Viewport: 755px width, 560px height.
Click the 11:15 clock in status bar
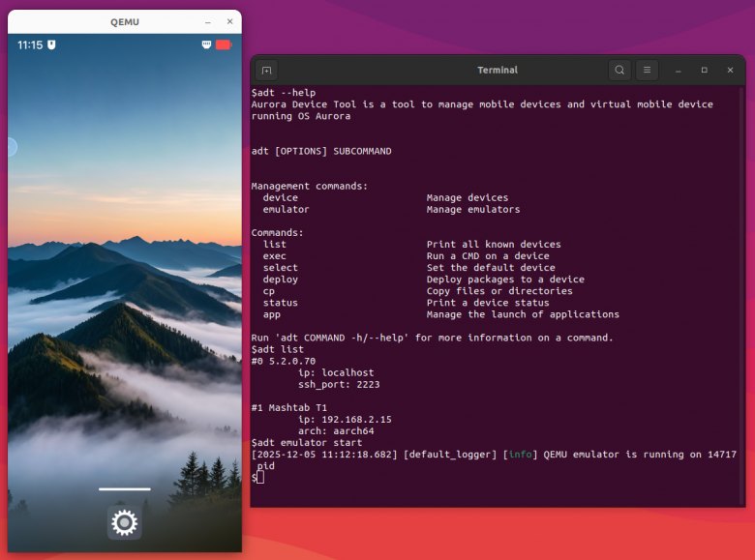(30, 45)
